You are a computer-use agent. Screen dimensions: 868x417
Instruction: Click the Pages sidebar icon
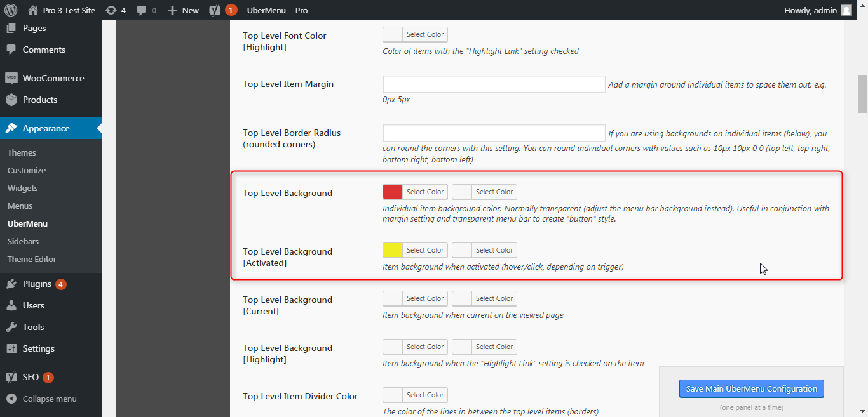pos(11,28)
